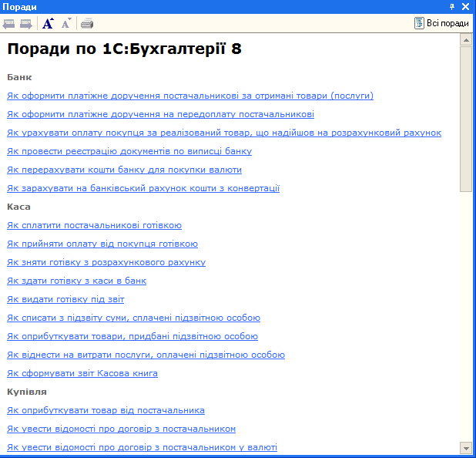
Task: Close the Поради panel
Action: [x=465, y=7]
